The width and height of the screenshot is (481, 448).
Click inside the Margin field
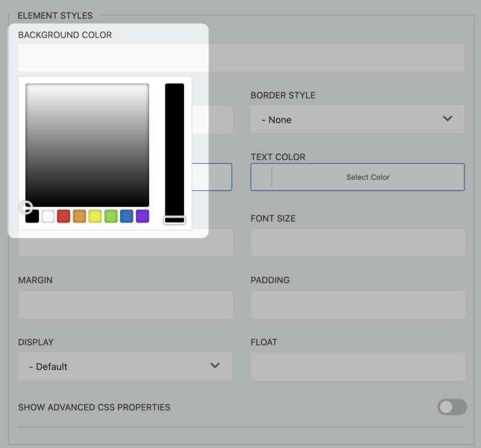(125, 305)
